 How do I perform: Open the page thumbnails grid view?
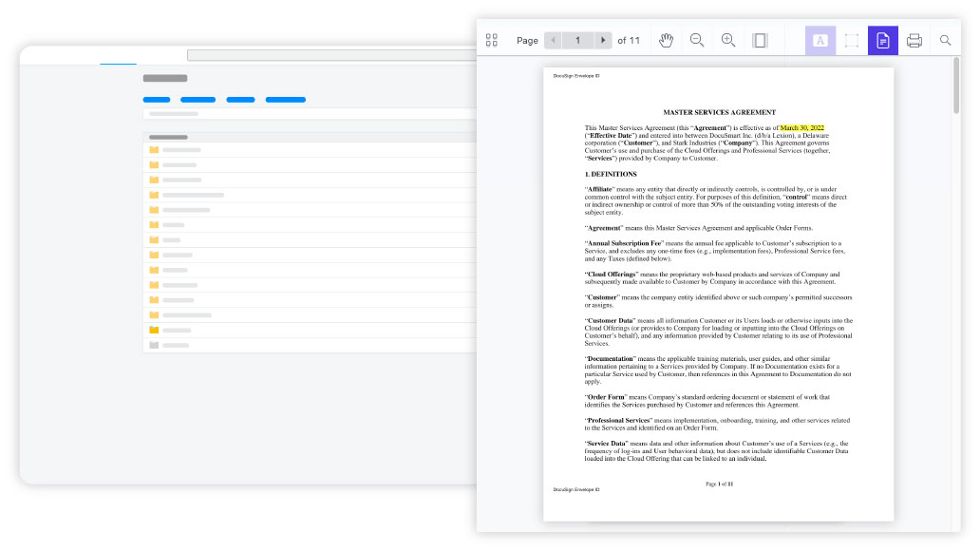click(492, 40)
